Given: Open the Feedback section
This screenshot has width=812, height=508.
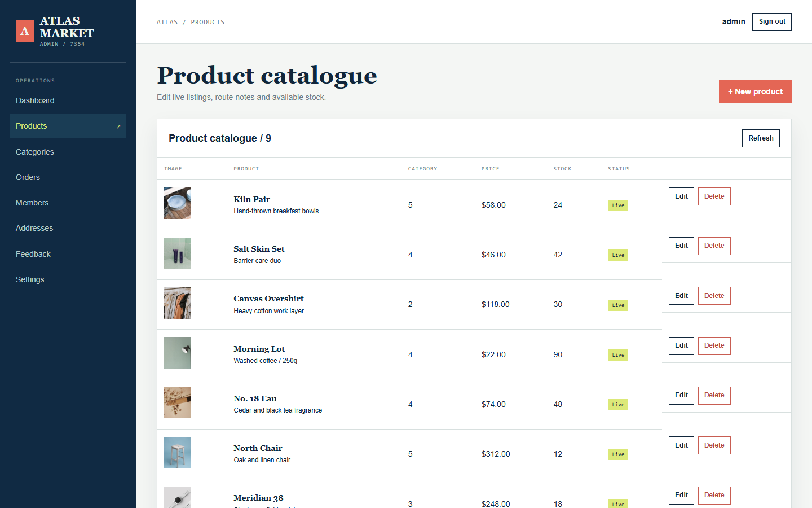Looking at the screenshot, I should point(68,254).
